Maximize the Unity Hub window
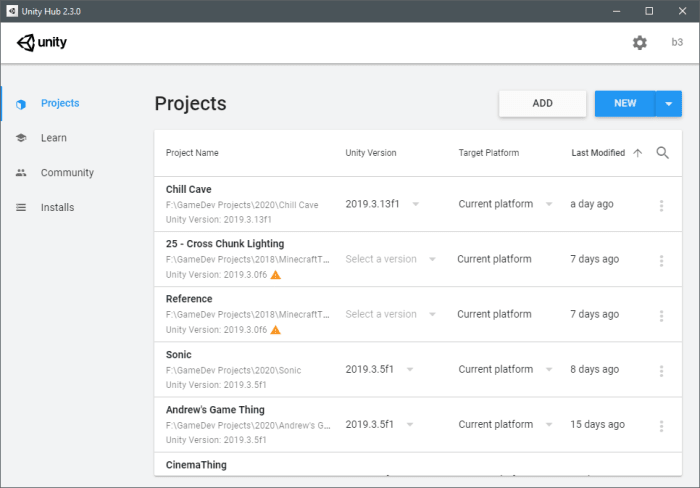This screenshot has width=700, height=488. (649, 11)
